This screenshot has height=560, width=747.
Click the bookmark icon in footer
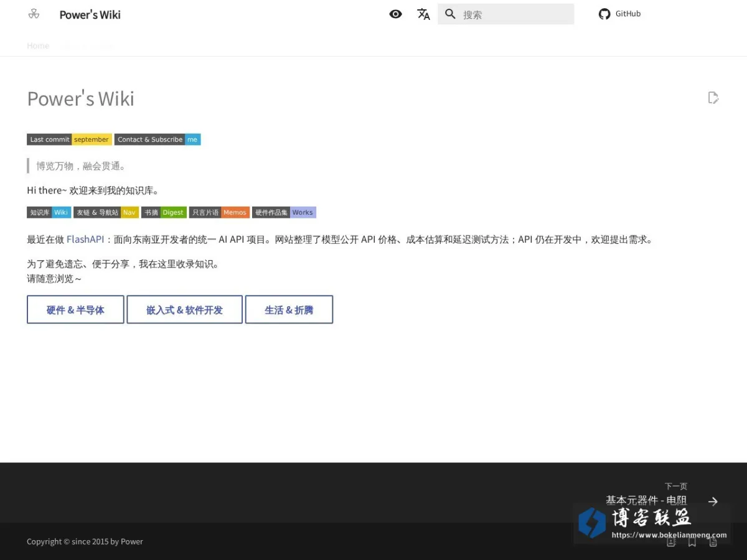coord(692,542)
